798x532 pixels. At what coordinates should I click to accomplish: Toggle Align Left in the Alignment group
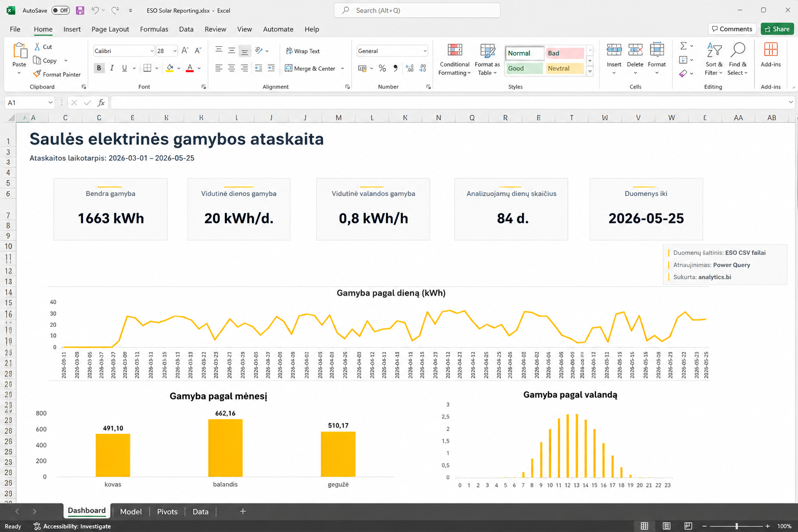pos(219,68)
